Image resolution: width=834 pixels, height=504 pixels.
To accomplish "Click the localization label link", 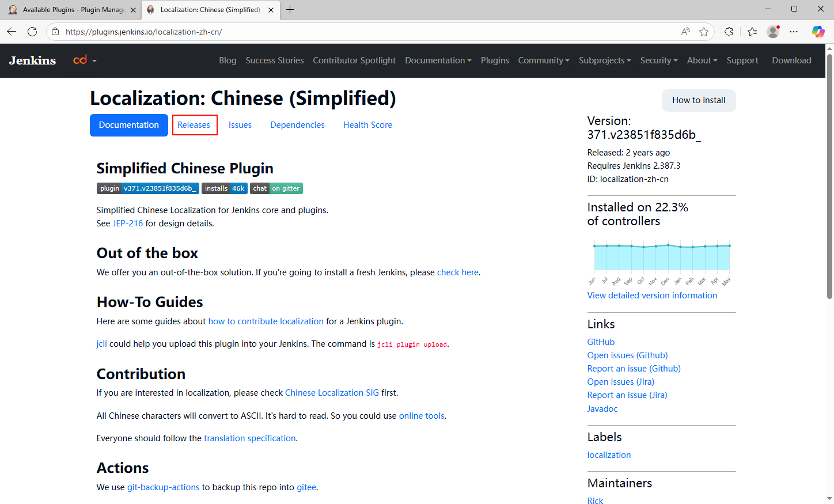I will point(609,455).
